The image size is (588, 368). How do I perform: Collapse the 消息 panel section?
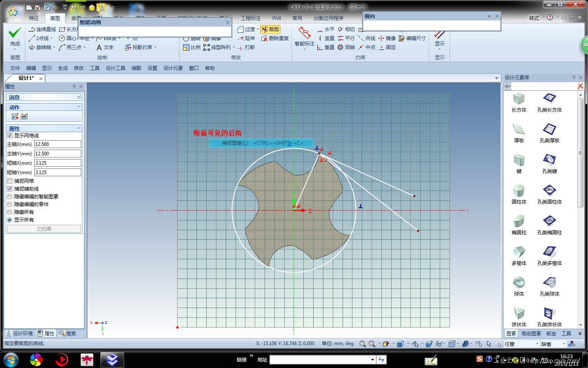click(78, 97)
